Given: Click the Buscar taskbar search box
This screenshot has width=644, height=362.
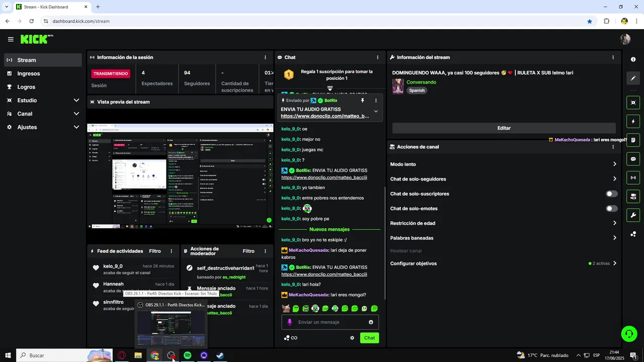Looking at the screenshot, I should 64,355.
